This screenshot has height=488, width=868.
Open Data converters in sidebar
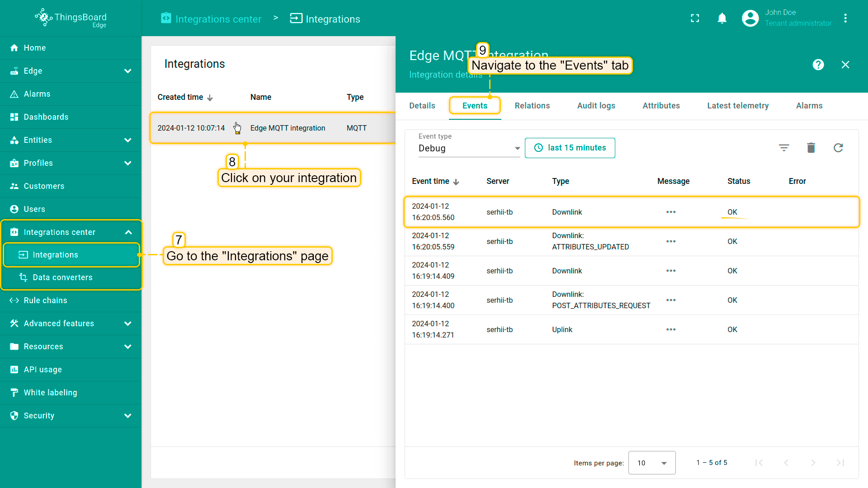click(62, 277)
